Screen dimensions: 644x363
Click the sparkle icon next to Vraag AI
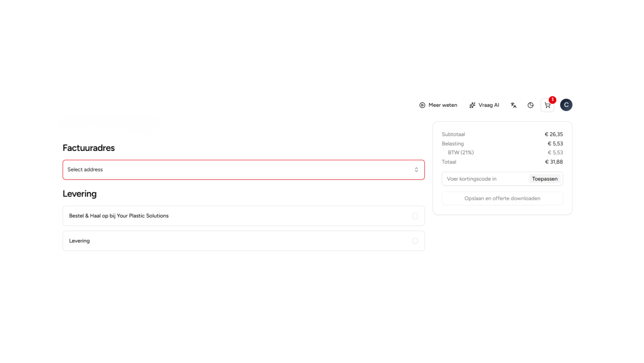[472, 105]
